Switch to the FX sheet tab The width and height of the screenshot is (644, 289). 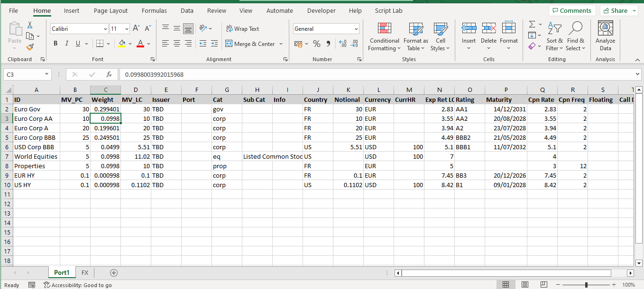(84, 272)
